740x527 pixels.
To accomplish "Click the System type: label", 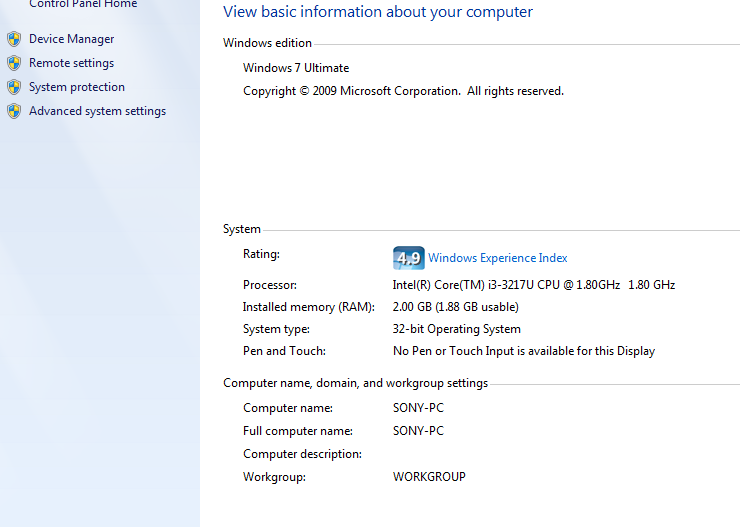I will coord(276,329).
